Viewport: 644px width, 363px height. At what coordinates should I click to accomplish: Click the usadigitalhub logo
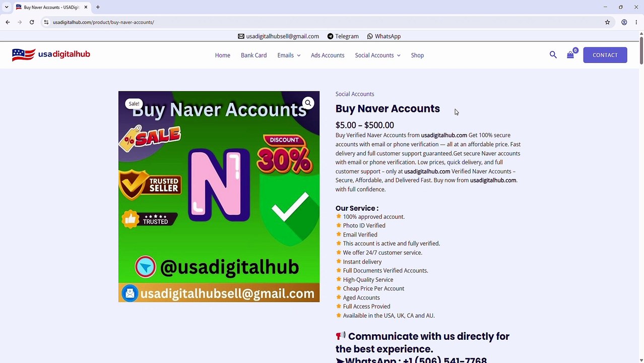[51, 54]
